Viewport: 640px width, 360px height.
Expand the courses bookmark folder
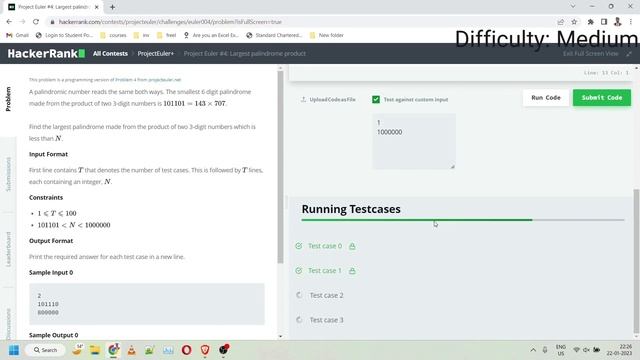[x=113, y=35]
